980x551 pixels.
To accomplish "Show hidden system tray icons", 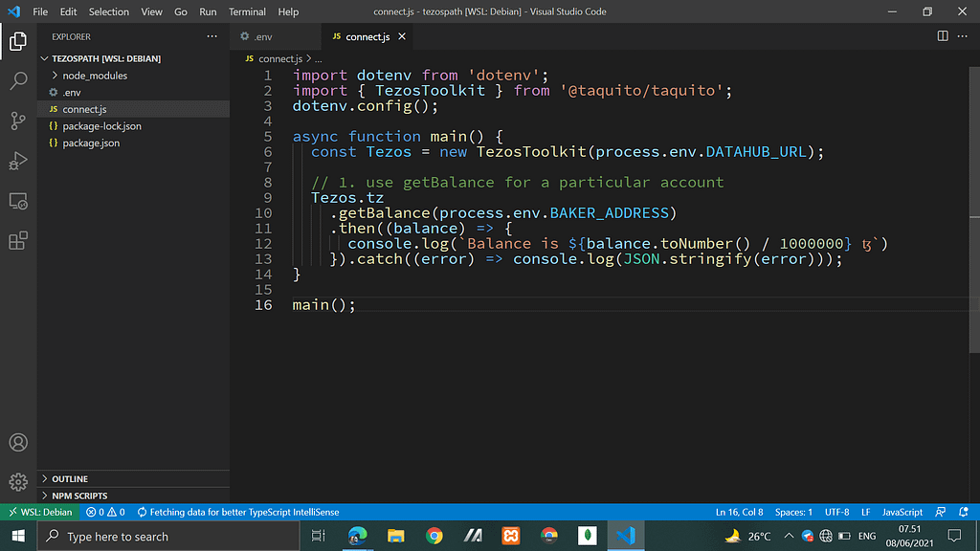I will coord(789,536).
